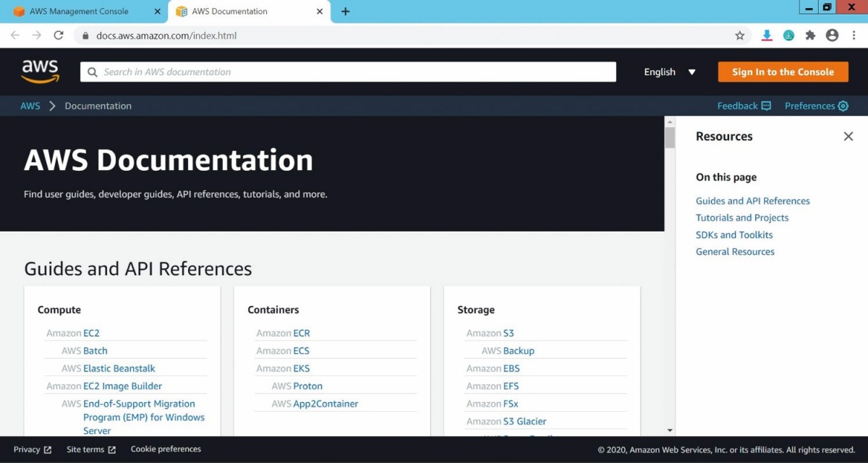Reload the current page

click(x=59, y=35)
